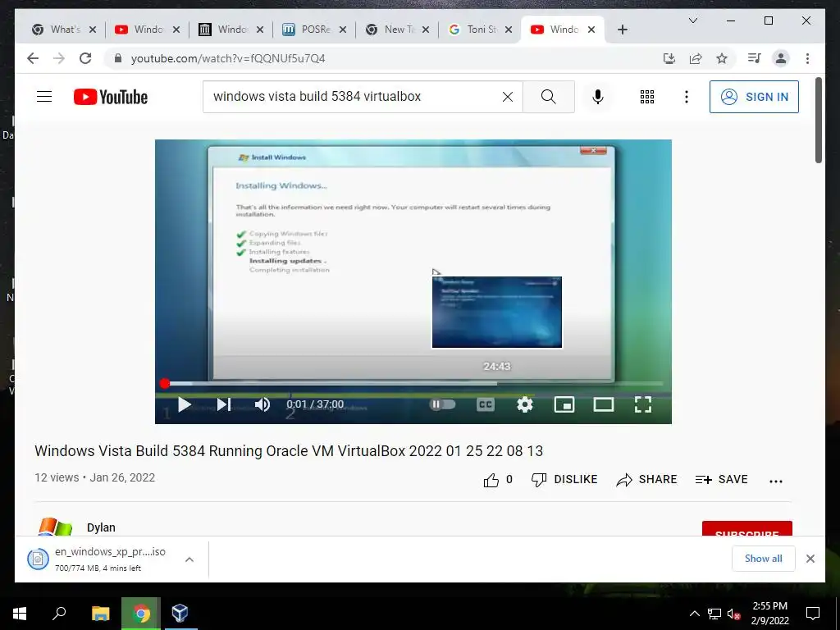This screenshot has height=630, width=840.
Task: Open File Explorer from taskbar
Action: coord(100,614)
